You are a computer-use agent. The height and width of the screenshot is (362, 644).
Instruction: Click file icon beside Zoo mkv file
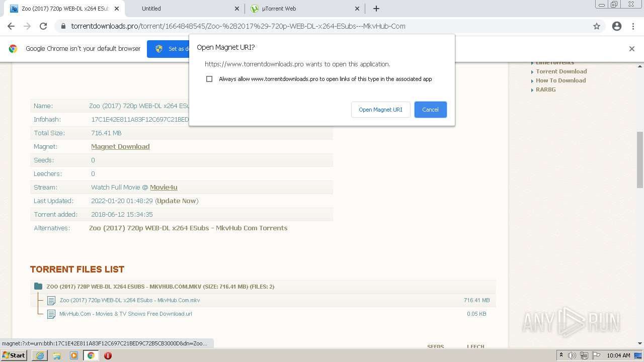tap(51, 301)
